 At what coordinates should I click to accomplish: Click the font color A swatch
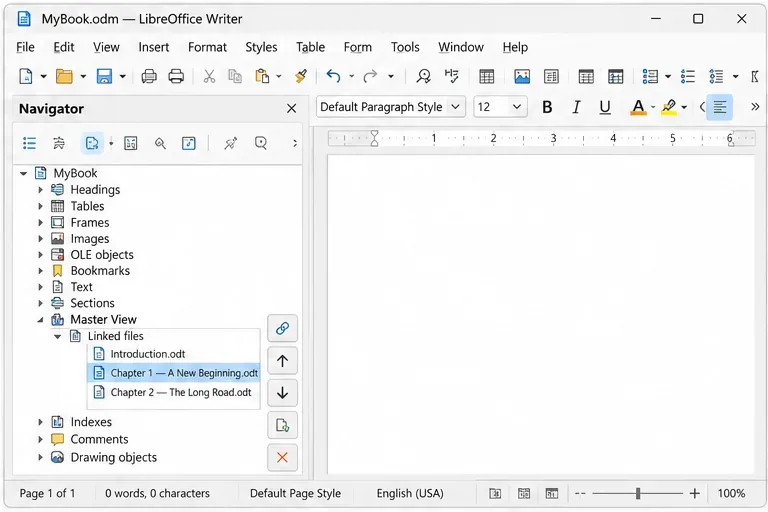(638, 107)
